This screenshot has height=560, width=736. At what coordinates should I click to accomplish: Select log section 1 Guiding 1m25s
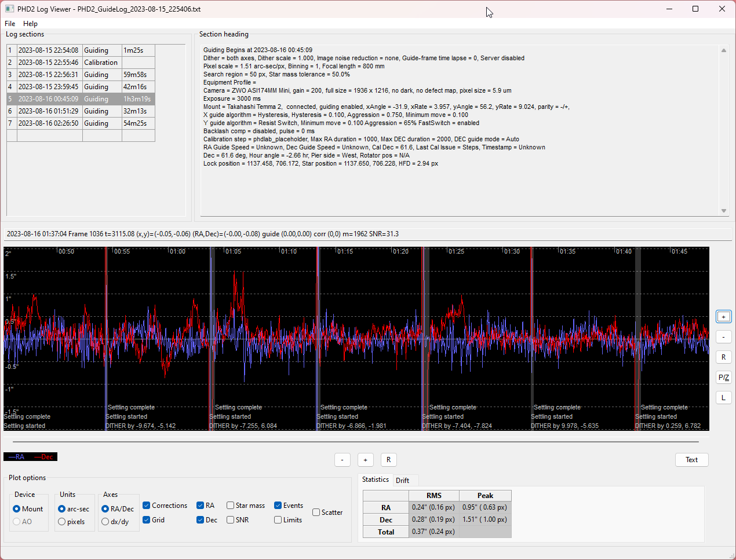coord(81,50)
